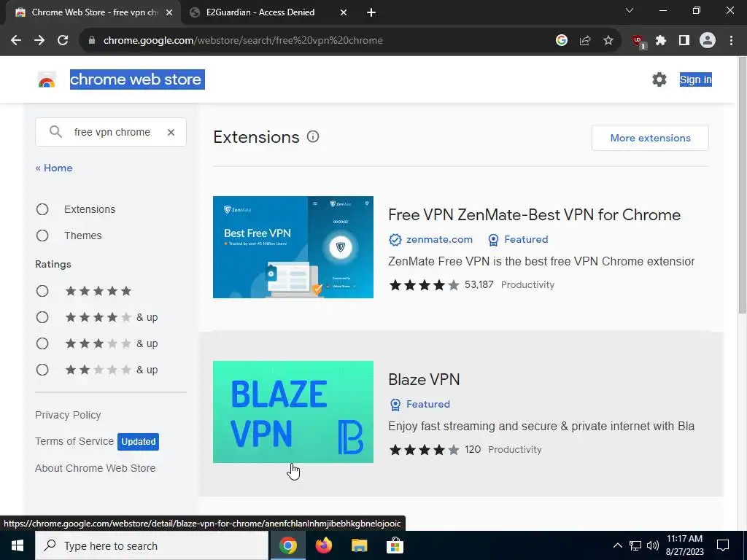The width and height of the screenshot is (747, 560).
Task: Filter by two stars & up
Action: click(x=42, y=370)
